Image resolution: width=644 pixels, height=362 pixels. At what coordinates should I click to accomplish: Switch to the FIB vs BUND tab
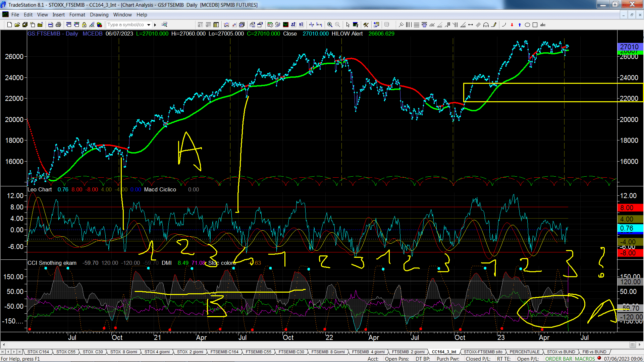tap(594, 352)
